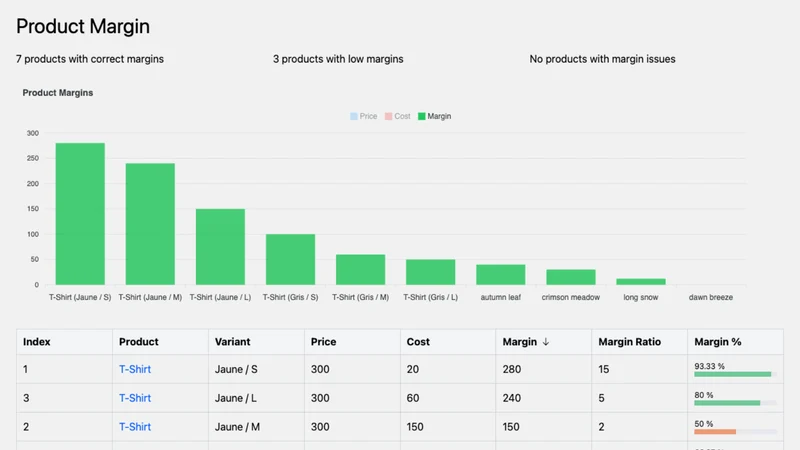This screenshot has width=800, height=450.
Task: Click the T-Shirt (Jaune / L) chart bar
Action: coord(220,247)
